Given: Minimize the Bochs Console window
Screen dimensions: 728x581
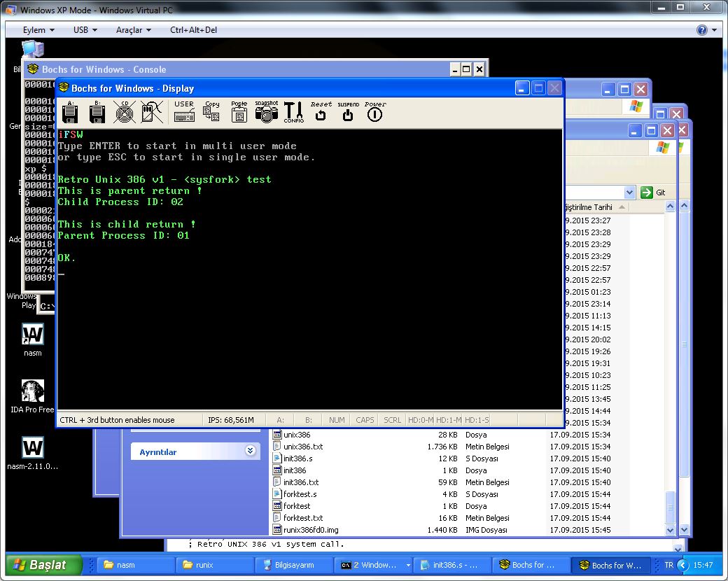Looking at the screenshot, I should [455, 70].
